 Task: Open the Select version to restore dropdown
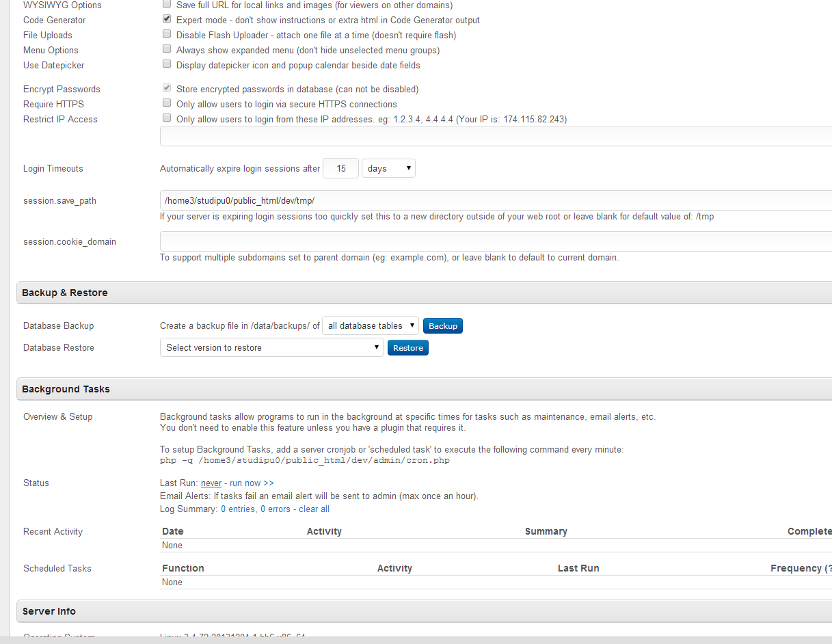271,347
